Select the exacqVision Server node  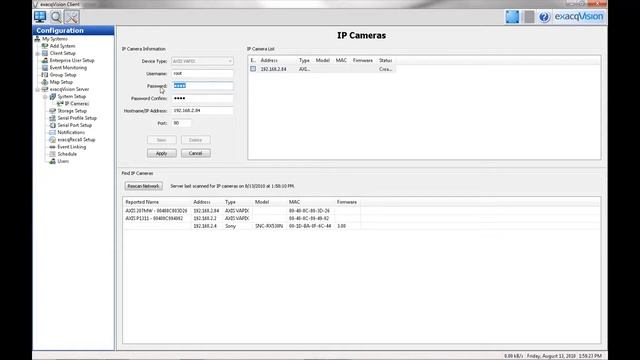pos(69,89)
